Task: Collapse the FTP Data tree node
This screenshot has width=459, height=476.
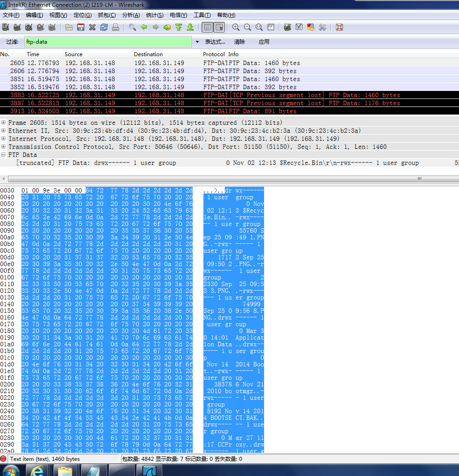Action: click(3, 155)
